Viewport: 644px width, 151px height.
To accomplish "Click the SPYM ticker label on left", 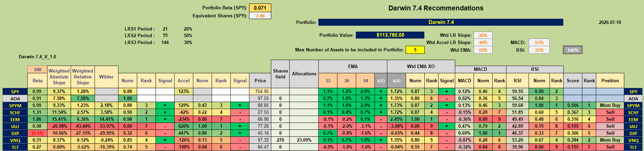I will [x=15, y=106].
